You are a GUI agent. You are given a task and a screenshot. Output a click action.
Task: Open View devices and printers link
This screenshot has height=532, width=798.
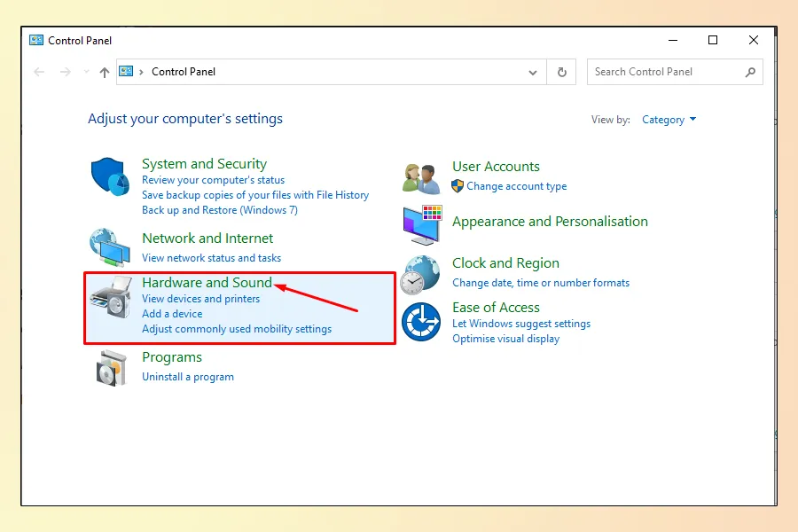pos(200,299)
